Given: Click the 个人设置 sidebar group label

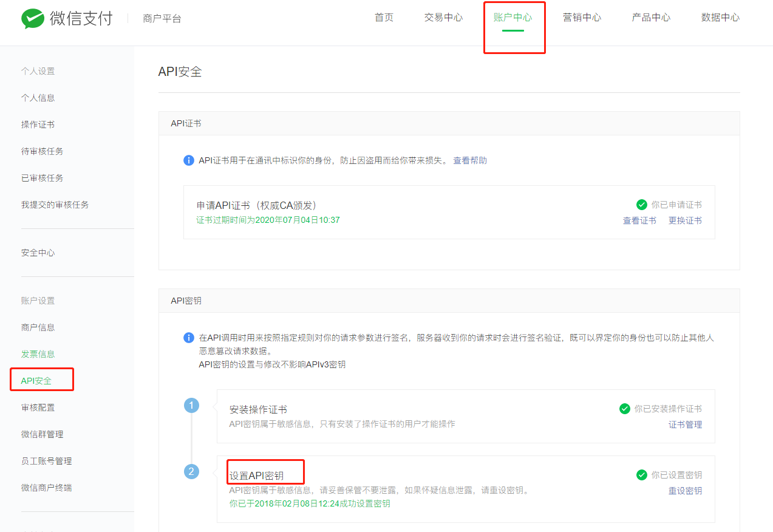Looking at the screenshot, I should click(x=38, y=71).
